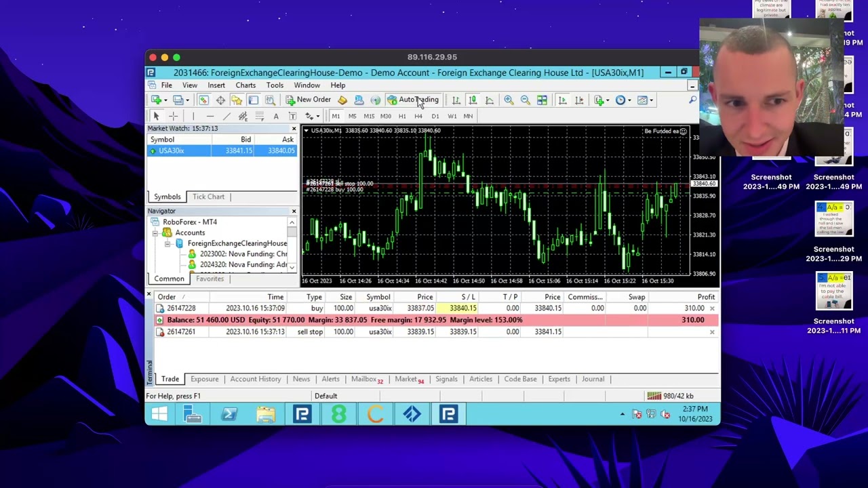Select the Text Label tool
The height and width of the screenshot is (488, 868).
coord(292,116)
